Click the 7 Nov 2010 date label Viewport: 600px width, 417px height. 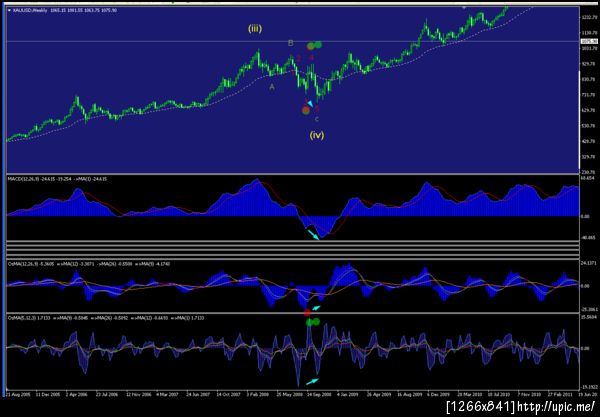[x=529, y=394]
